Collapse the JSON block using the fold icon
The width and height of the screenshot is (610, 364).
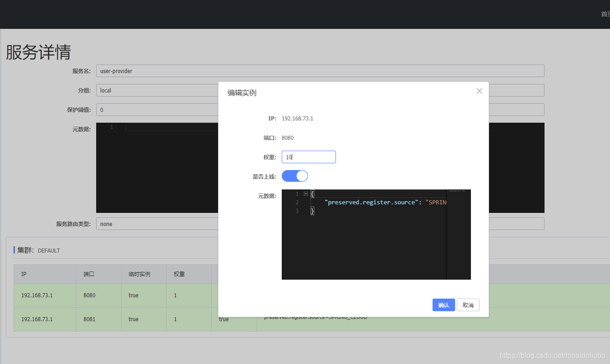click(306, 194)
